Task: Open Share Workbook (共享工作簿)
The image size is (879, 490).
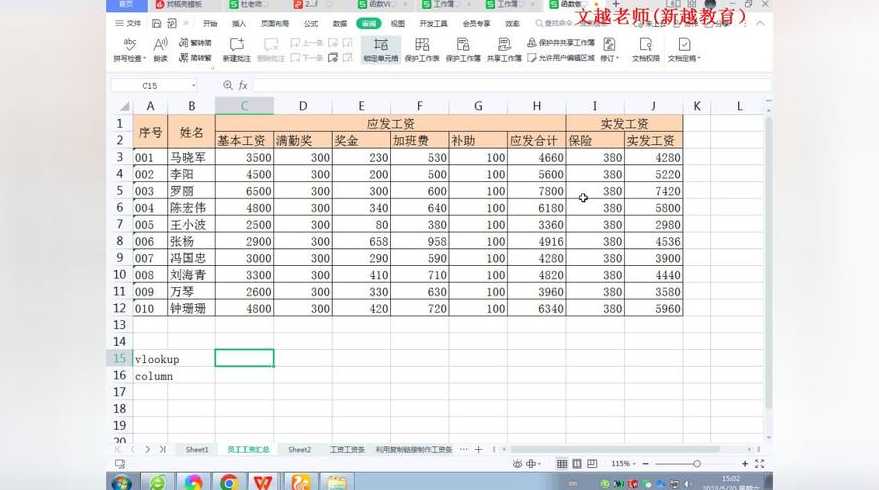Action: click(x=504, y=49)
